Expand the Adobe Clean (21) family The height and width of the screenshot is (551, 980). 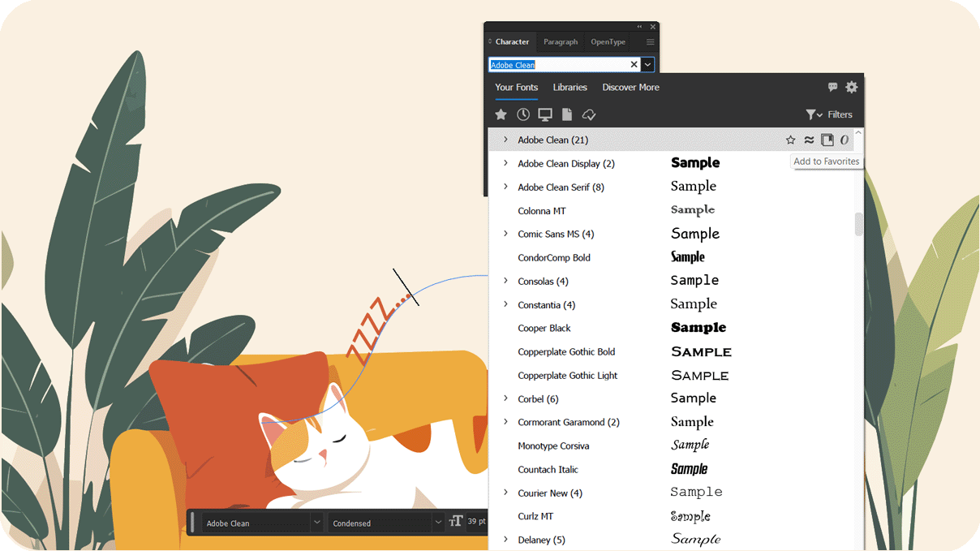point(505,140)
